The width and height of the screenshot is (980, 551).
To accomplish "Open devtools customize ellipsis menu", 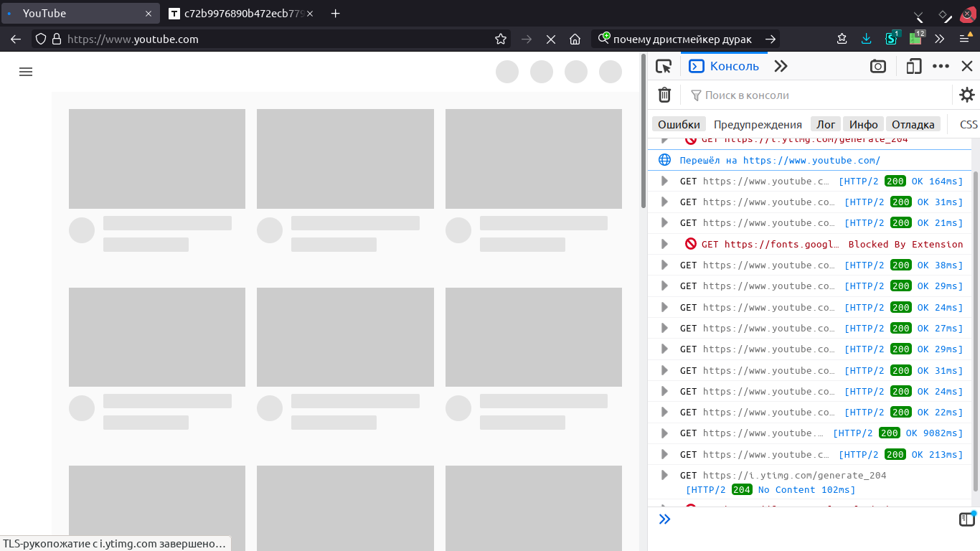I will [941, 67].
